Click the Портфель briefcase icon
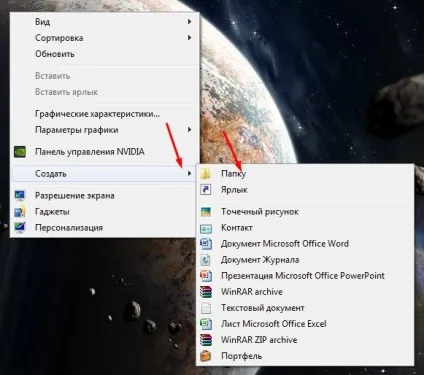424x375 pixels. point(206,356)
